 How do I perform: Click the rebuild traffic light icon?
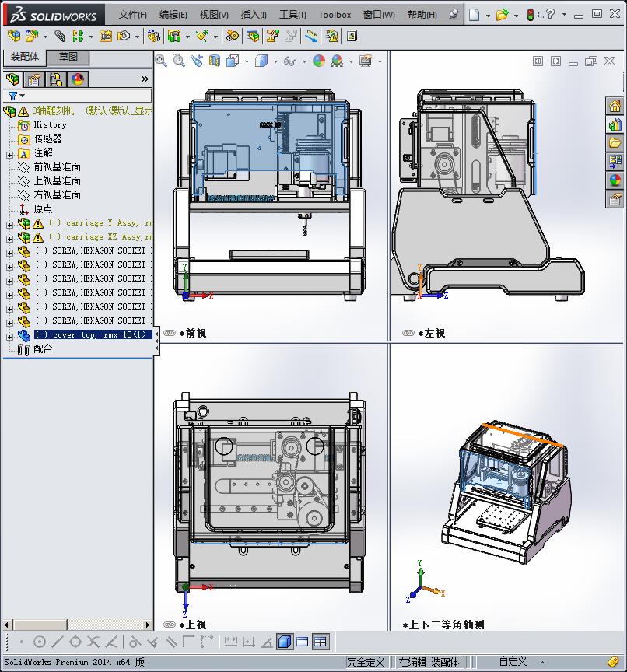tap(530, 15)
